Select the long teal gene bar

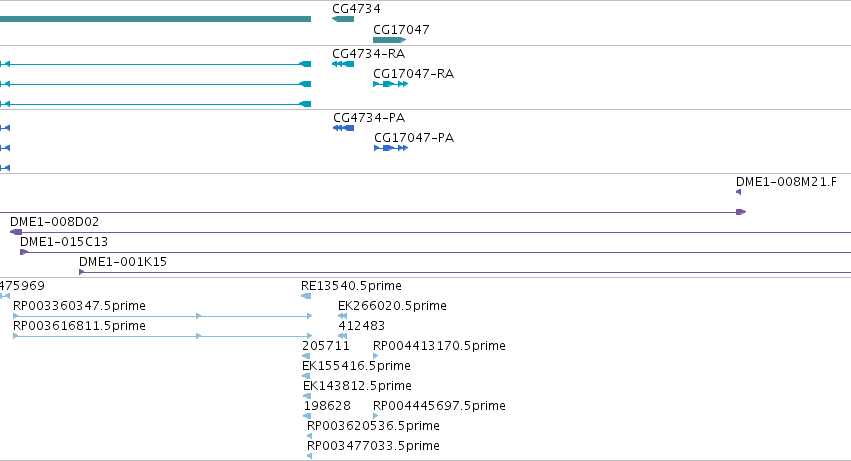pyautogui.click(x=155, y=19)
